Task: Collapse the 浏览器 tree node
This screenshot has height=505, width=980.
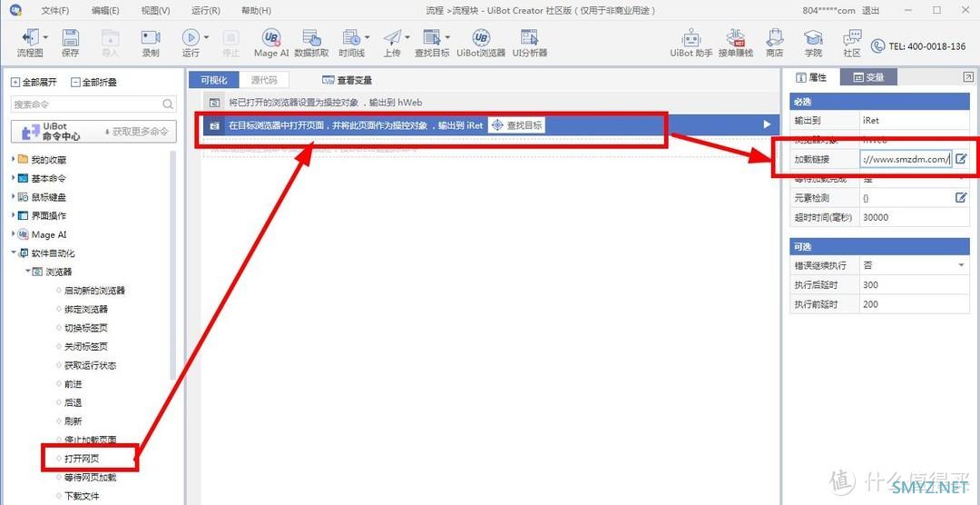Action: point(28,272)
